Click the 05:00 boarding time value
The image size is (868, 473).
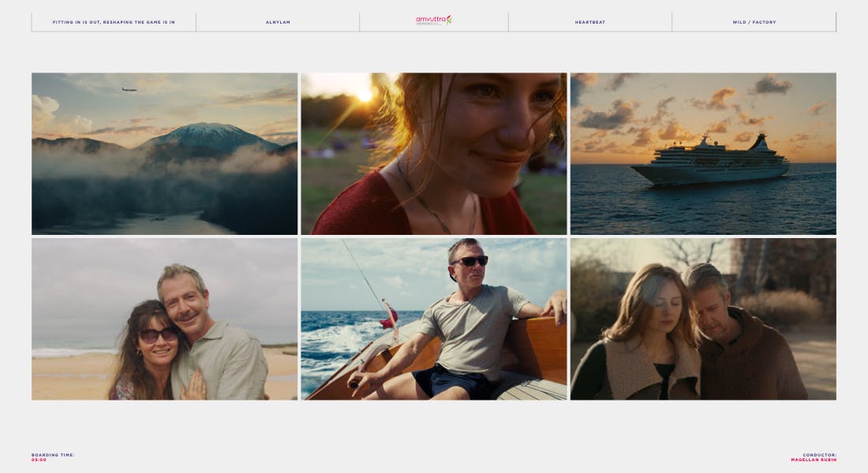click(39, 460)
